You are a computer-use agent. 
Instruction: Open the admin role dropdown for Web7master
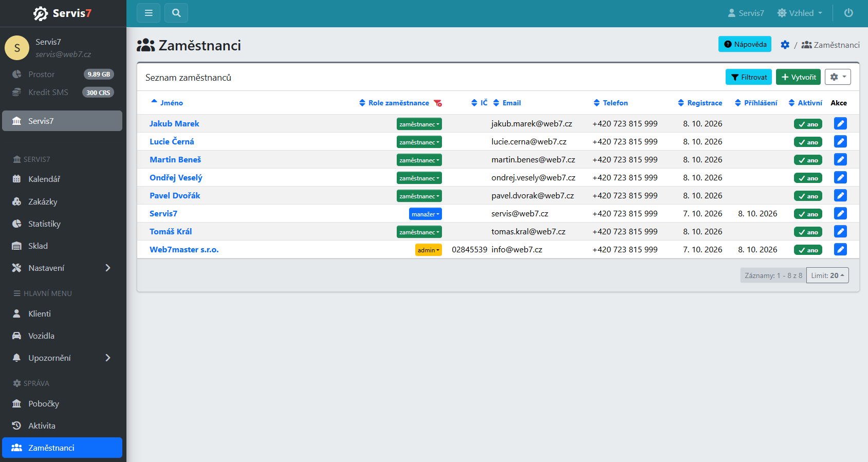pyautogui.click(x=429, y=250)
